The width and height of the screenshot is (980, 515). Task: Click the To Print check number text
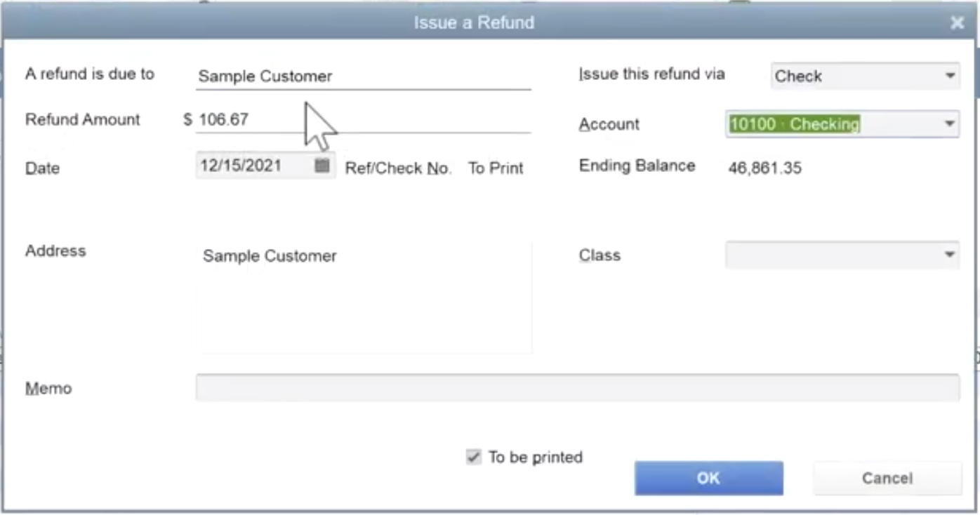coord(496,168)
